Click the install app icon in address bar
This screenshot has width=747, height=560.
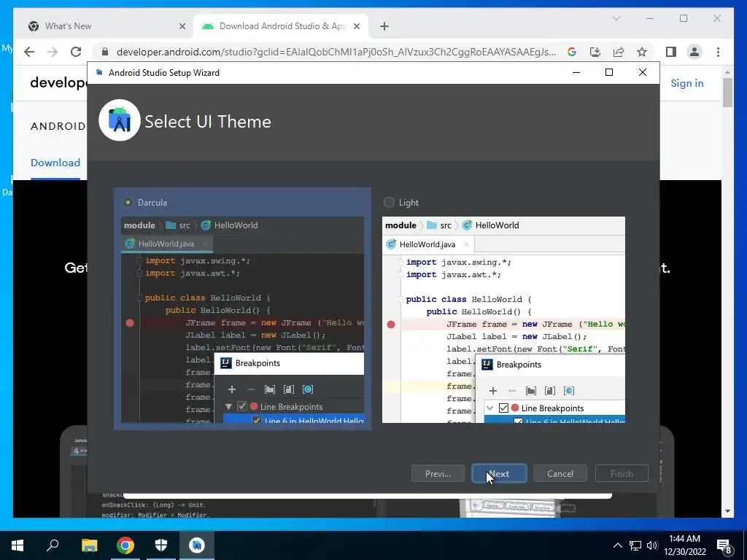pyautogui.click(x=595, y=52)
